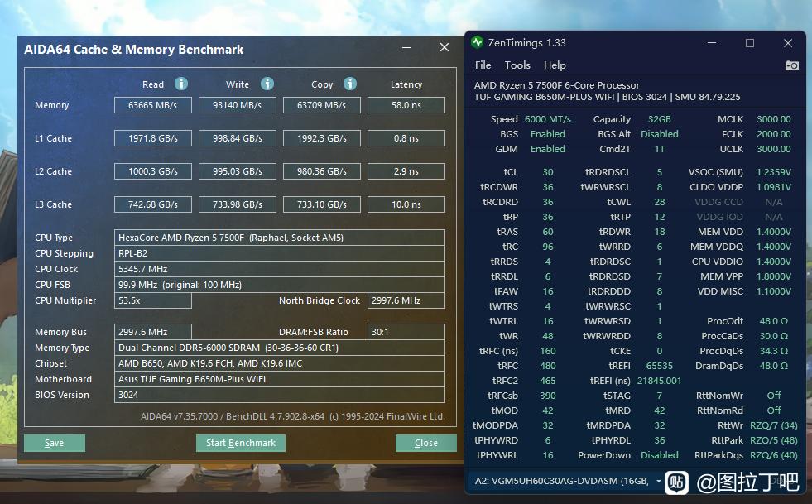The image size is (812, 504).
Task: Click tRFC (ns) value 160
Action: point(548,351)
